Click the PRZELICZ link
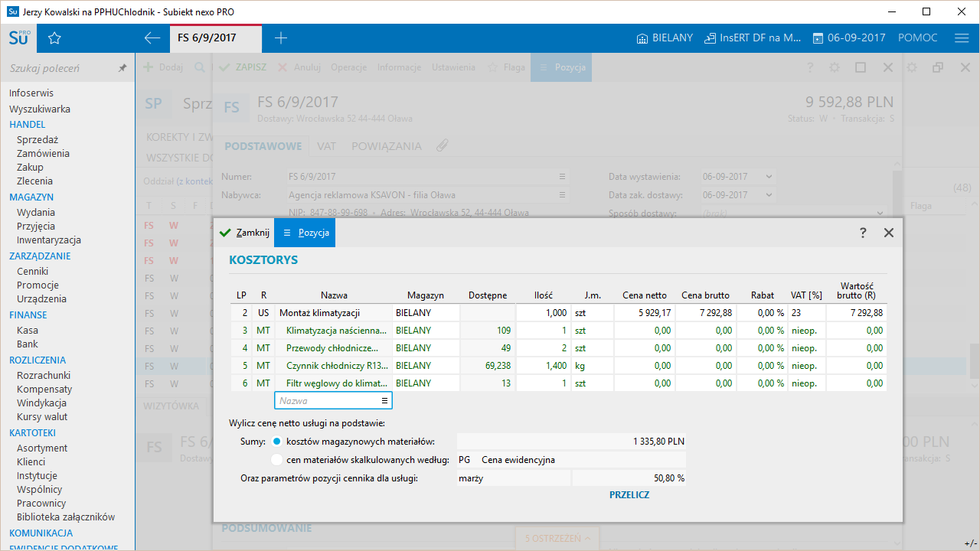Viewport: 980px width, 551px height. pyautogui.click(x=629, y=495)
